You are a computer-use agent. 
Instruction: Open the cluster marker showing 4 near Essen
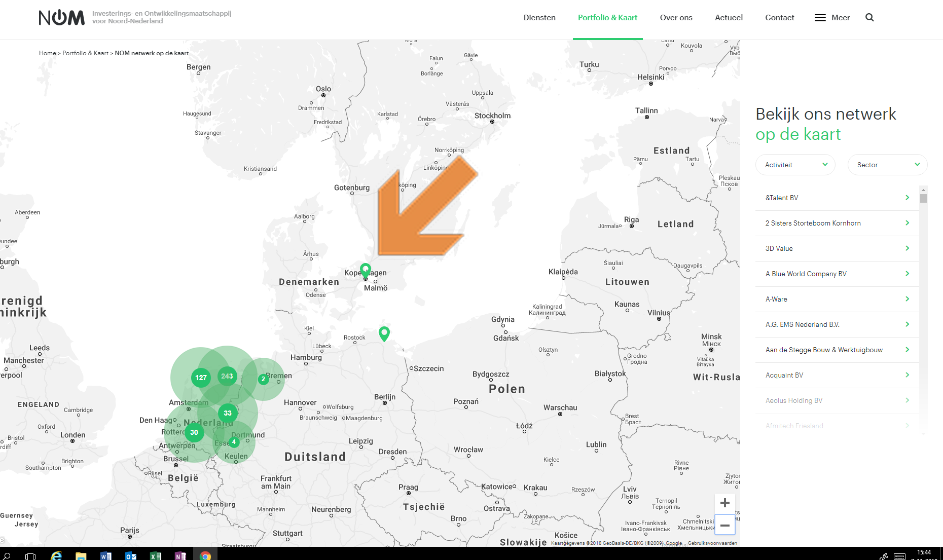[x=234, y=442]
